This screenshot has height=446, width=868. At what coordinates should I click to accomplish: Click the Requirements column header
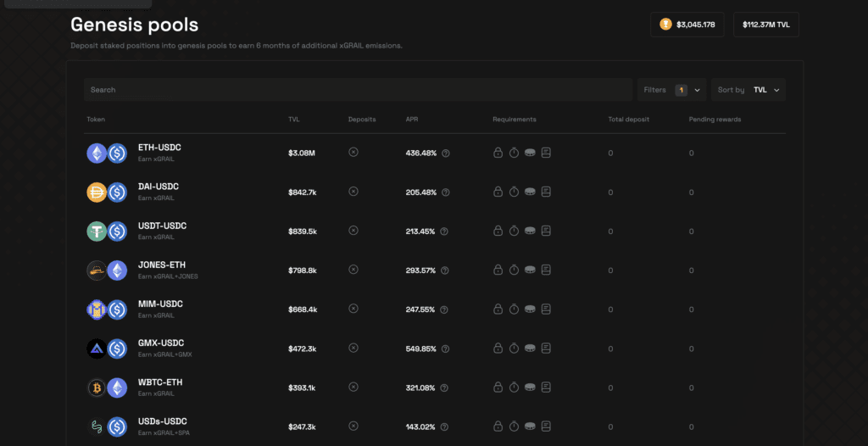coord(515,120)
